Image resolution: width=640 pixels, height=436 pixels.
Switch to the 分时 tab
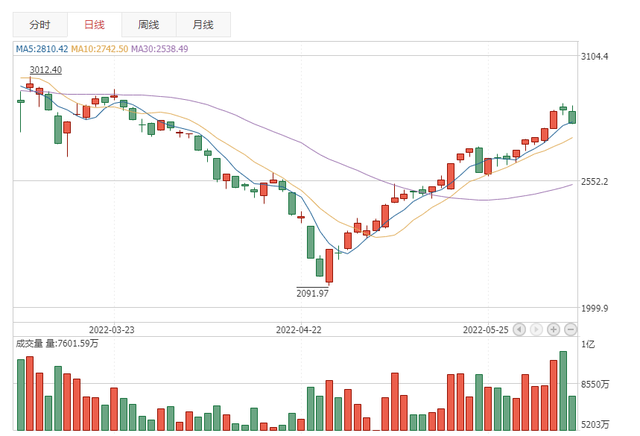(39, 25)
